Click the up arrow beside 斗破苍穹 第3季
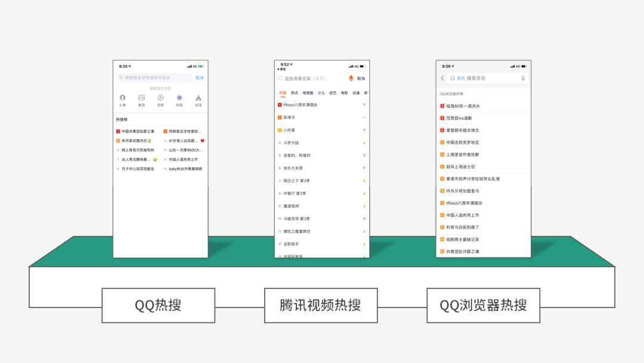This screenshot has width=644, height=363. coord(364,219)
